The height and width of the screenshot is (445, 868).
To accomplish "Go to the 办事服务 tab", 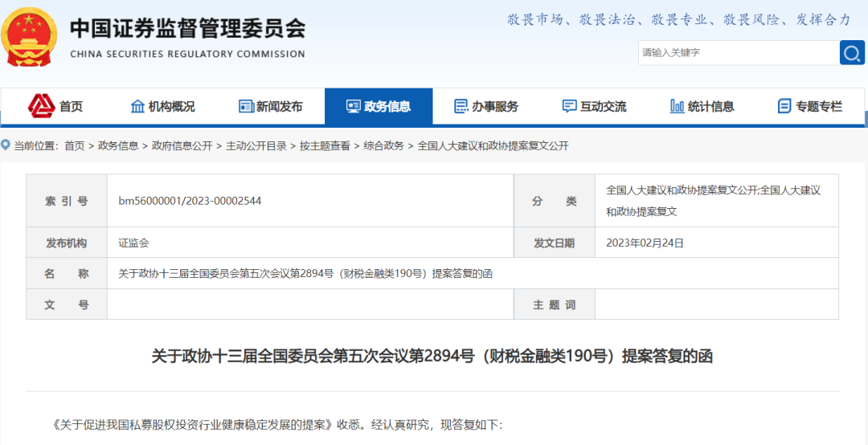I will pos(486,106).
